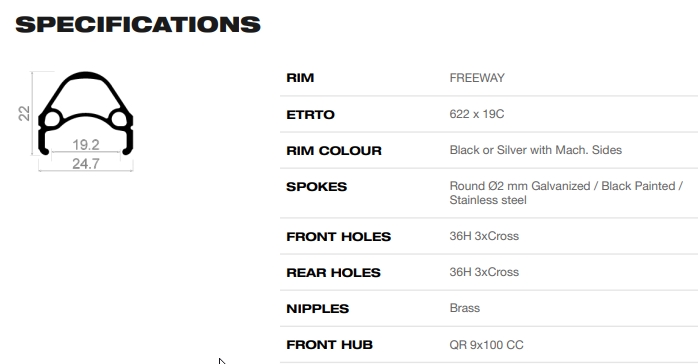698x364 pixels.
Task: Select the RIM label
Action: pos(300,78)
